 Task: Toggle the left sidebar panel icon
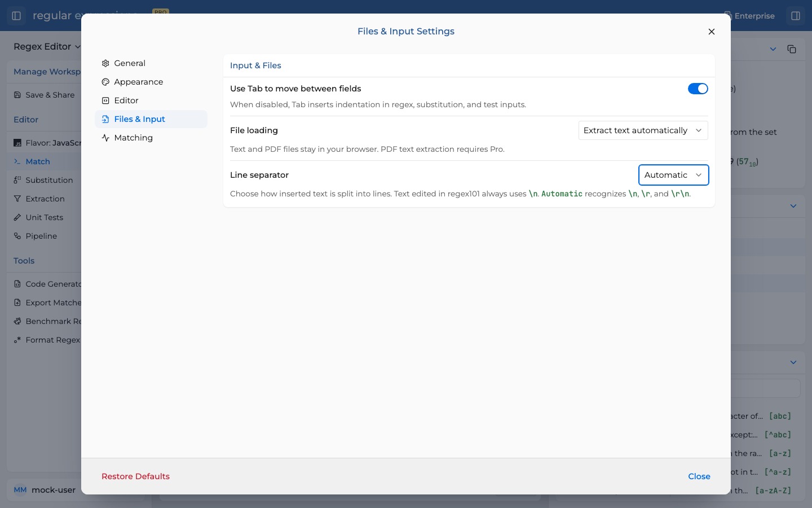16,16
